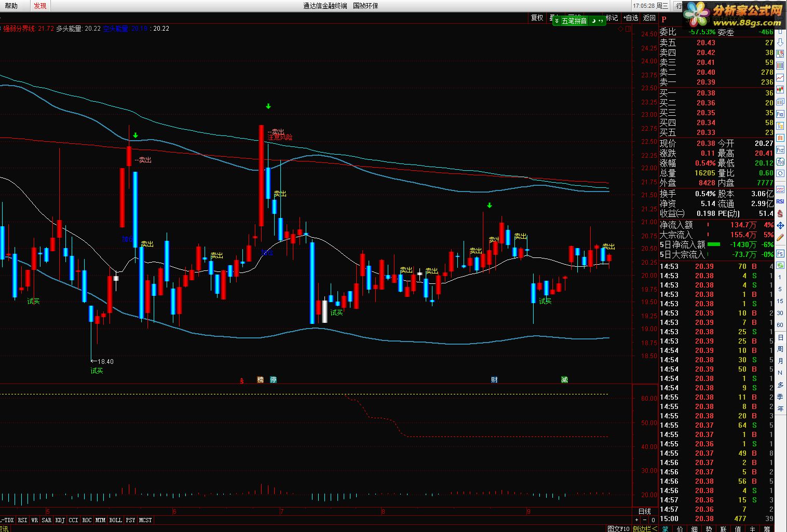This screenshot has height=532, width=787.
Task: Switch chart to 30-minute period
Action: pyautogui.click(x=780, y=313)
